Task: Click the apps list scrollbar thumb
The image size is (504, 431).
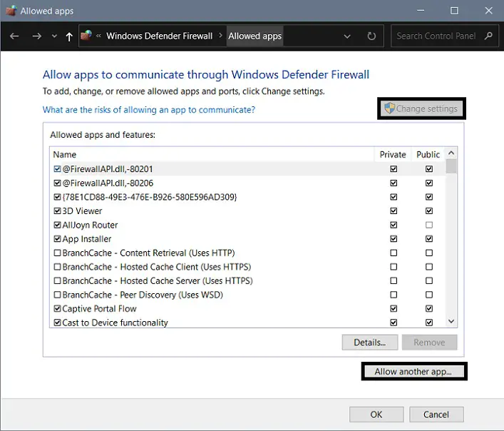Action: [x=451, y=166]
